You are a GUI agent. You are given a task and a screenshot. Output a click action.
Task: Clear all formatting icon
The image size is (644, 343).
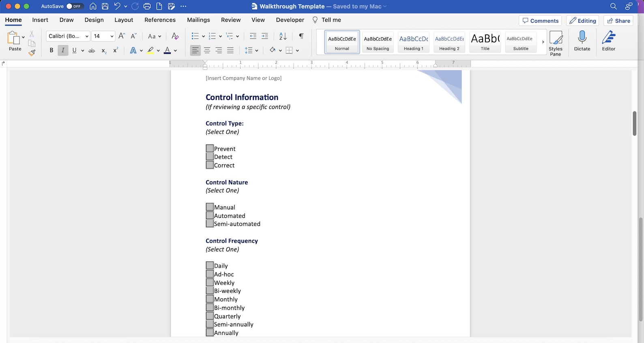[175, 36]
